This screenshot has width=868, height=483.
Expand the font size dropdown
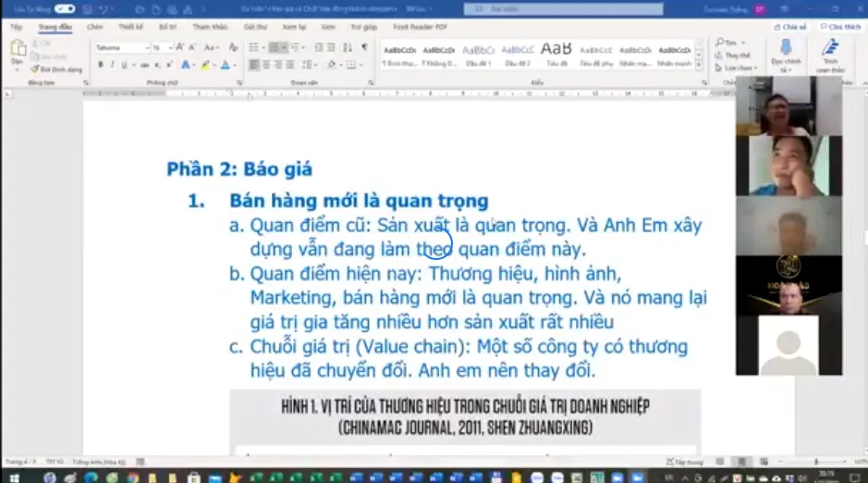pos(169,47)
